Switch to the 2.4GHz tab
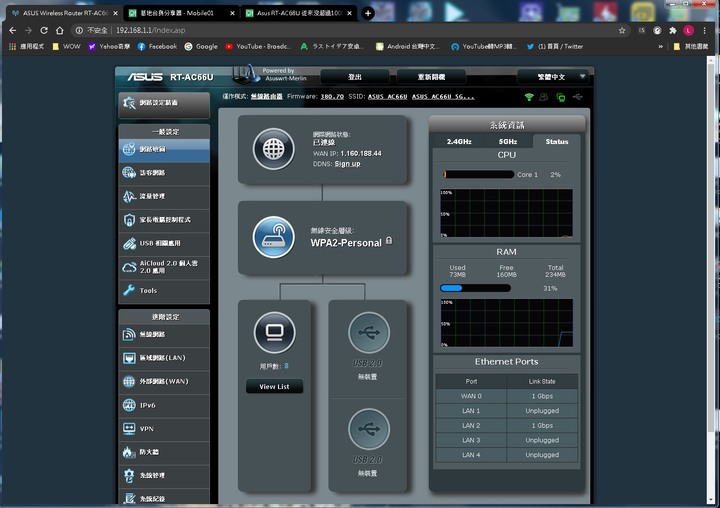 point(459,141)
